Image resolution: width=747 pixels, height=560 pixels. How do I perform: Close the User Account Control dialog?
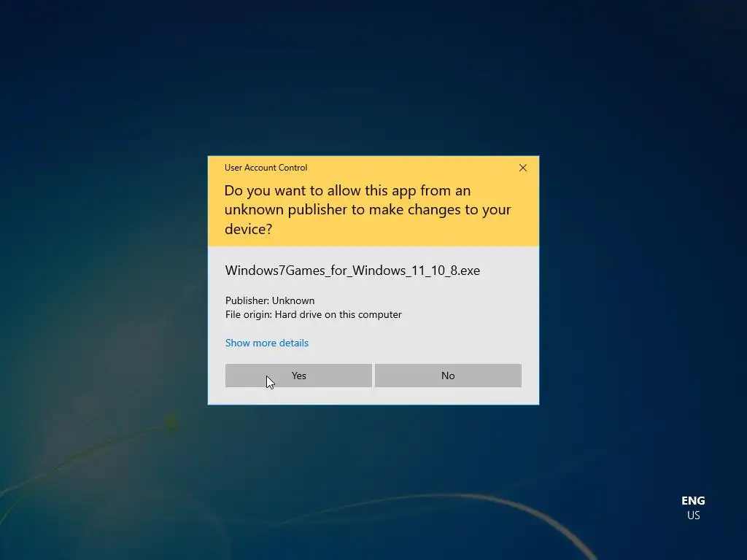[x=522, y=168]
